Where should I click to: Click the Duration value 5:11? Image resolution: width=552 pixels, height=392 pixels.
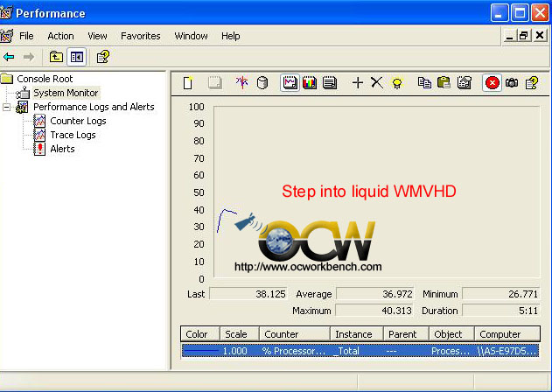[500, 311]
